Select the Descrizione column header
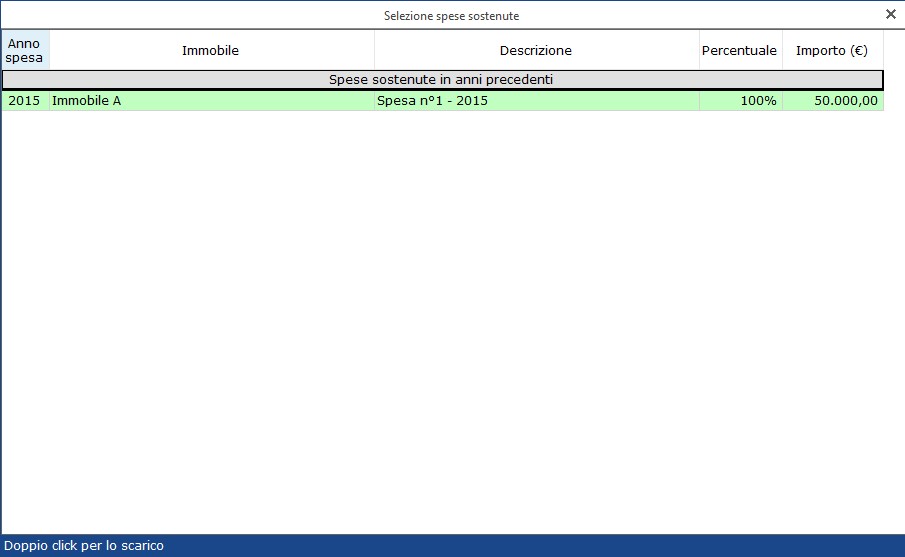This screenshot has height=557, width=905. point(536,50)
